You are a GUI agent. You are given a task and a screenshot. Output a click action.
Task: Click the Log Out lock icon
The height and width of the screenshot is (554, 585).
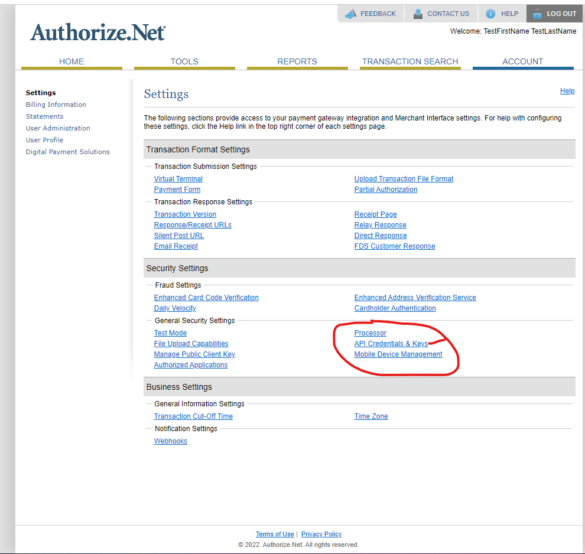coord(537,14)
